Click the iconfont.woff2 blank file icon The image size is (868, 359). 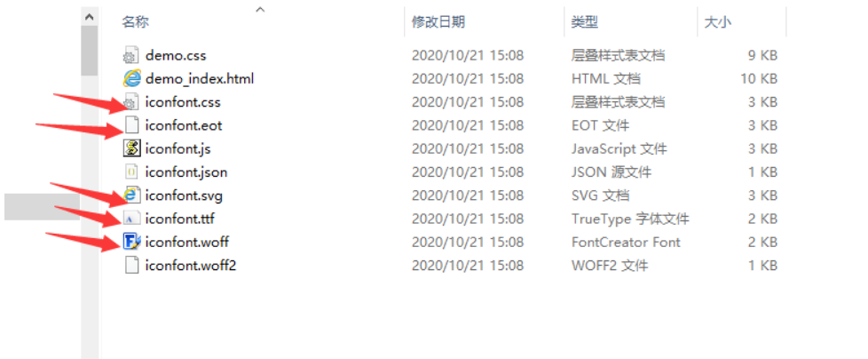pos(131,266)
